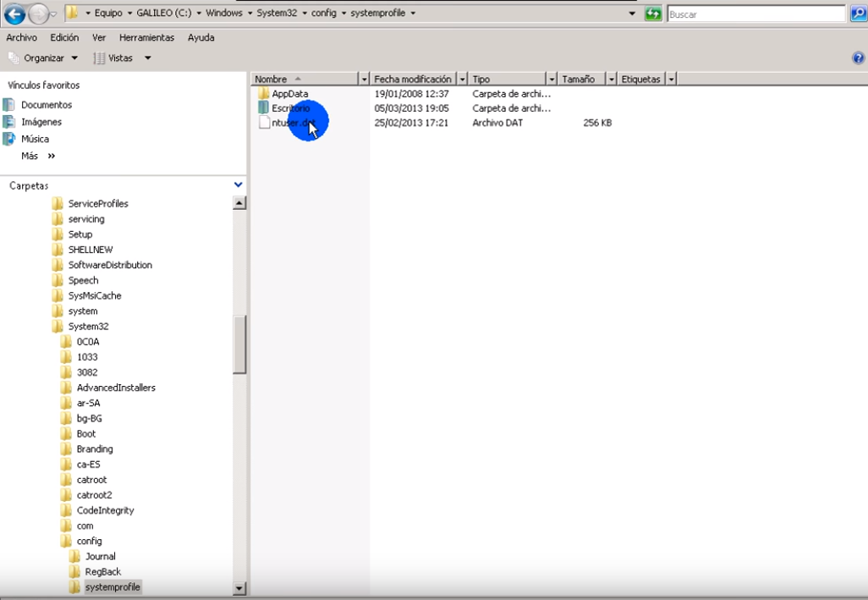The height and width of the screenshot is (600, 868).
Task: Select the ntuser.dat file icon
Action: pos(264,123)
